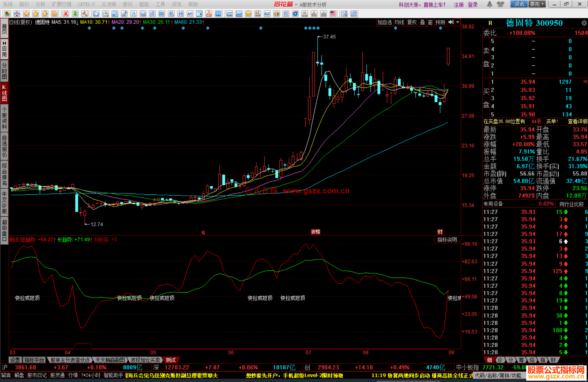This screenshot has width=588, height=382.
Task: Switch to 波段加仓买卖 indicator tab
Action: point(145,360)
